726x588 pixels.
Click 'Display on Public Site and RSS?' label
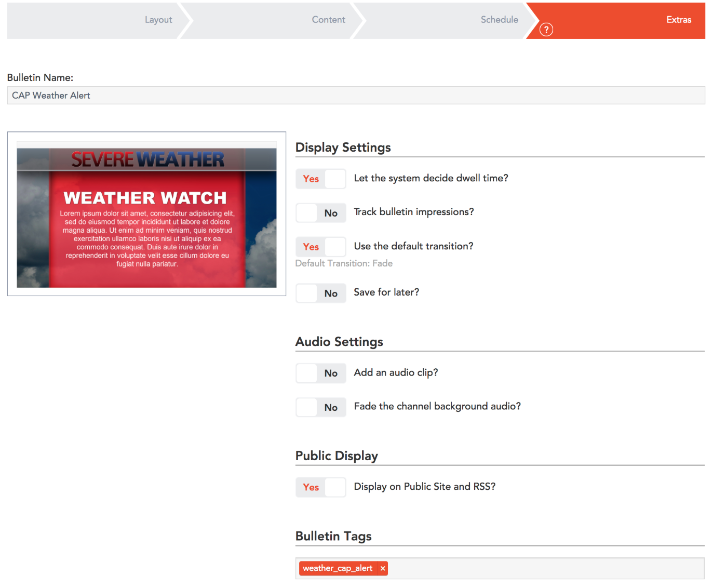click(x=425, y=487)
